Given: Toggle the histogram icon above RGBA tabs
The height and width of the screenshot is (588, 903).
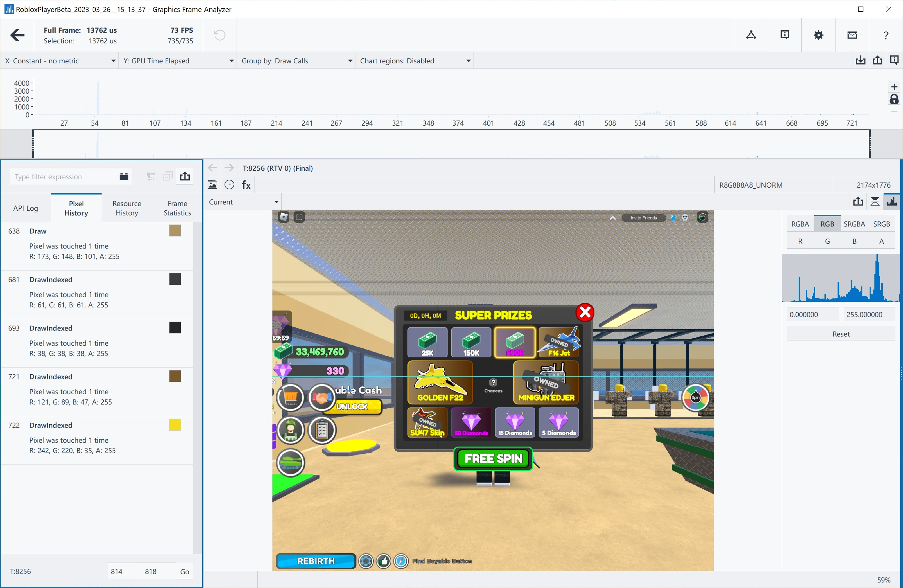Looking at the screenshot, I should [892, 202].
